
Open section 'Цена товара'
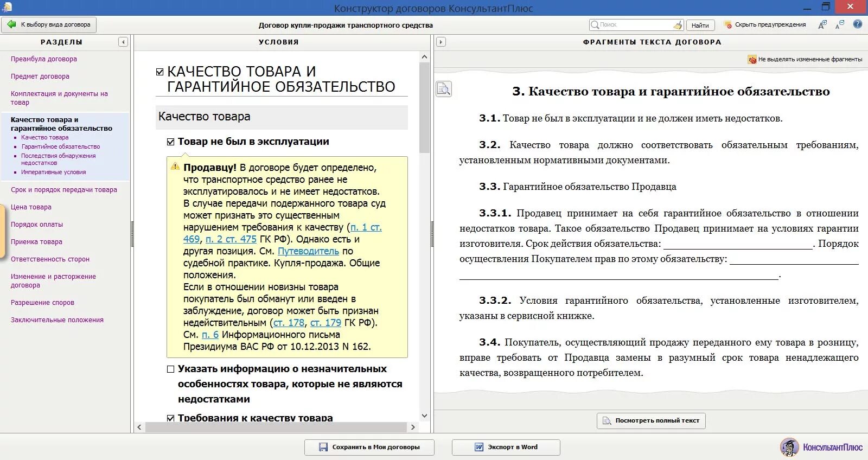[x=31, y=207]
